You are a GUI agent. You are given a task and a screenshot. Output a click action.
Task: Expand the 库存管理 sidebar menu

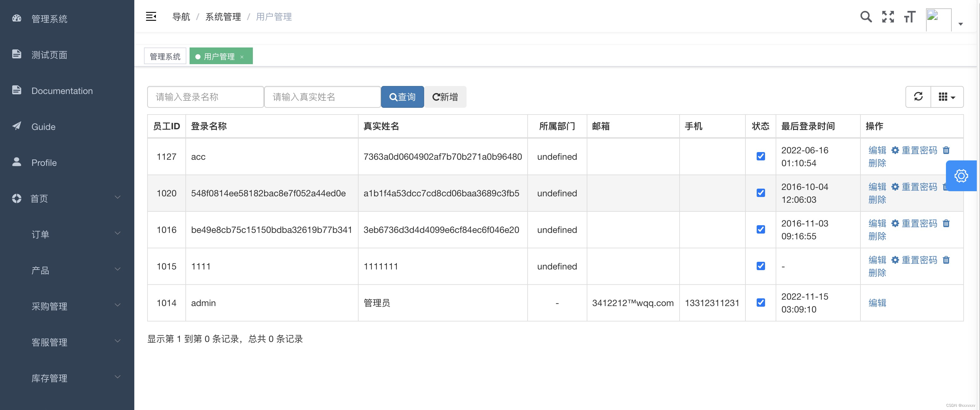pos(49,378)
